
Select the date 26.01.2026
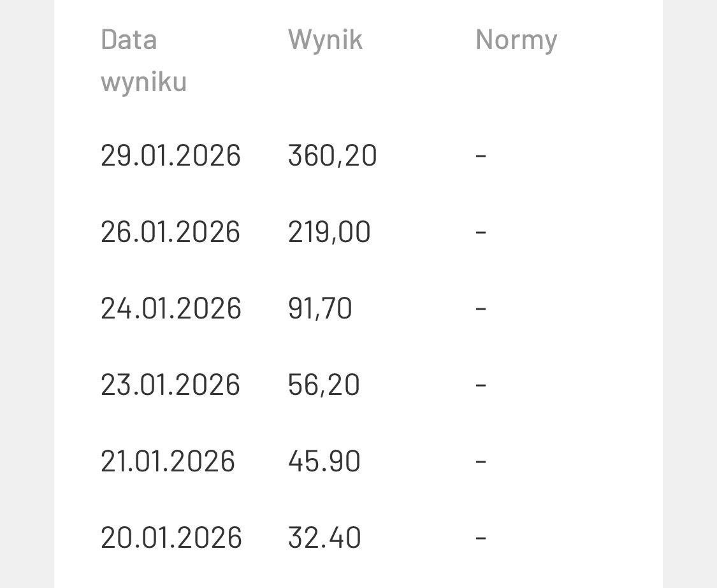click(170, 232)
